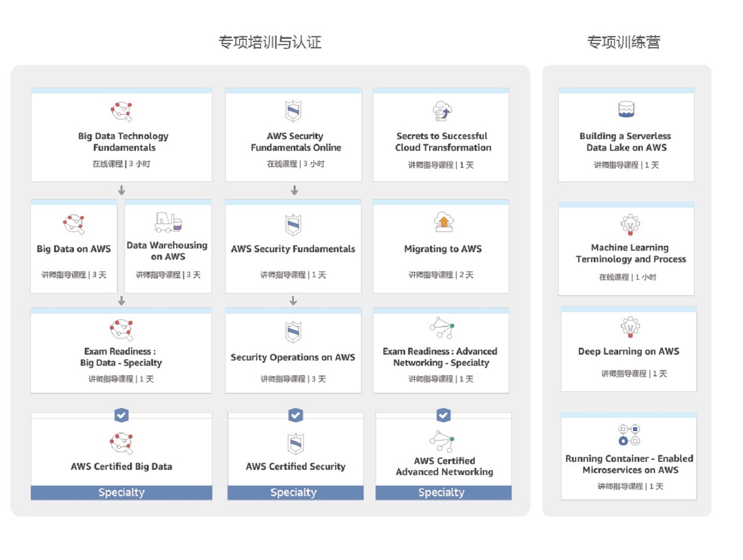Click the Secrets to Successful Cloud Transformation icon
The image size is (743, 560).
(x=442, y=111)
